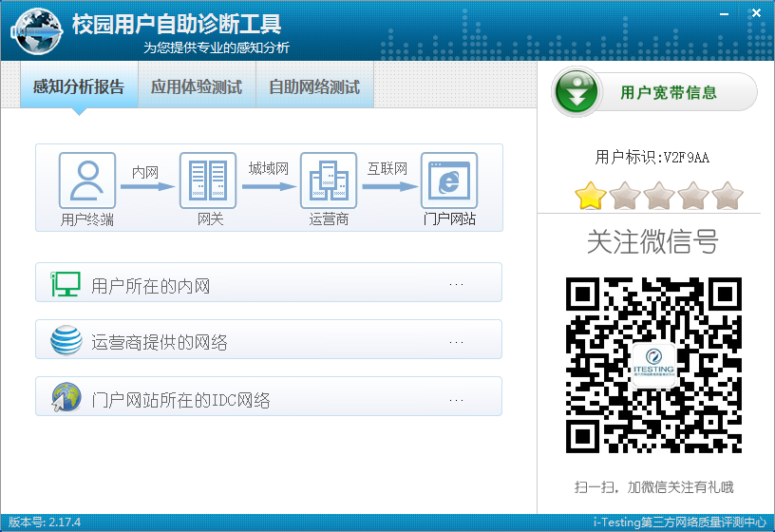Set rating to the second star

click(625, 196)
